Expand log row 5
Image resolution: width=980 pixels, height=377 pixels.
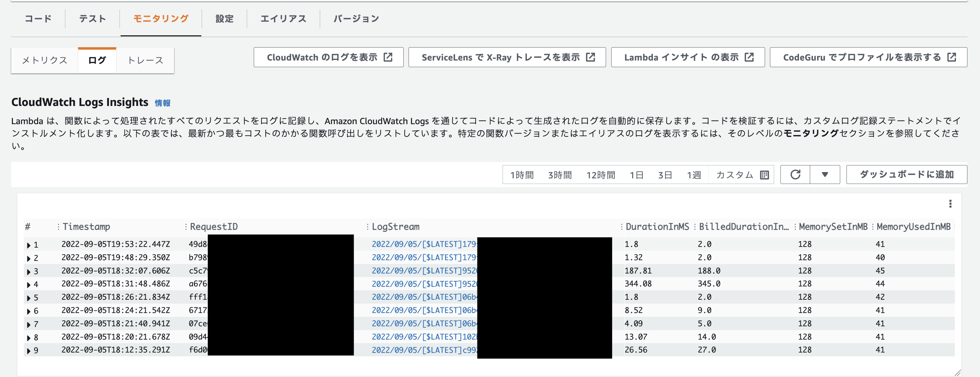click(29, 298)
